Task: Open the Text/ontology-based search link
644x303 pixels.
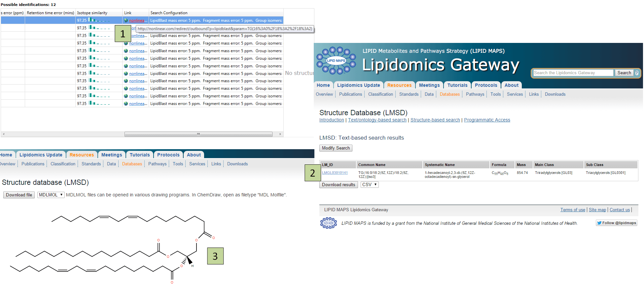Action: coord(377,120)
